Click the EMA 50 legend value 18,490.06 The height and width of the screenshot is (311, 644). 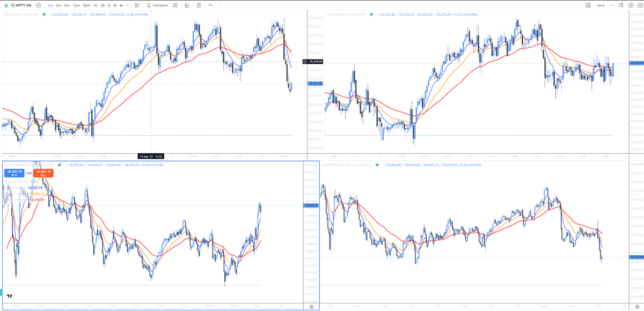click(36, 199)
